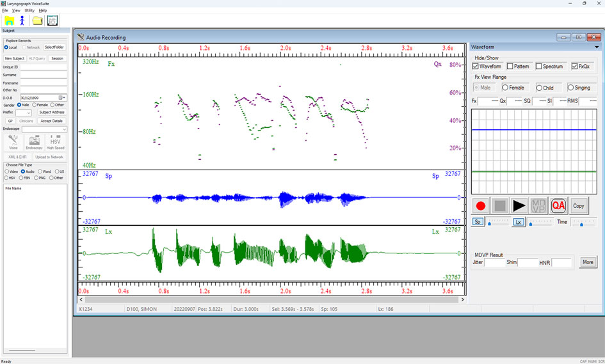Enable the Spectrum checkbox
The image size is (605, 364).
[538, 67]
